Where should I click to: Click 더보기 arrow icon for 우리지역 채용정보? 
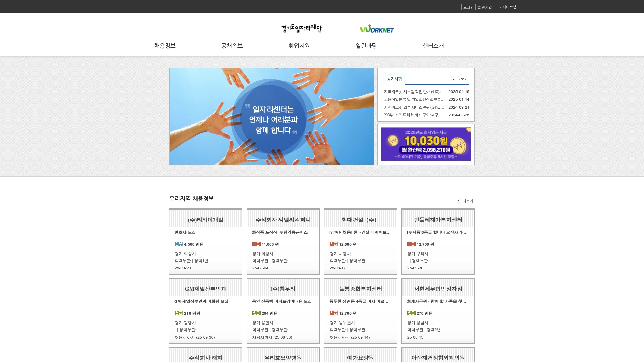[459, 201]
